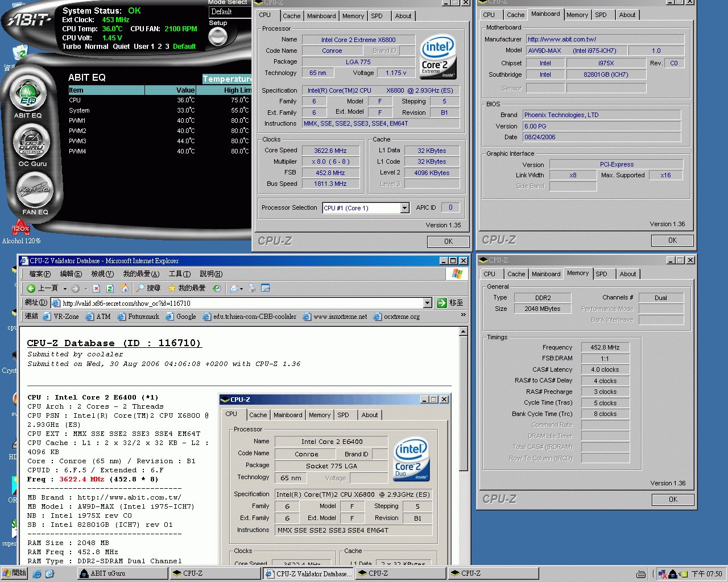Select Quiet mode in ABIT uGuru
Image resolution: width=728 pixels, height=582 pixels.
(x=121, y=47)
